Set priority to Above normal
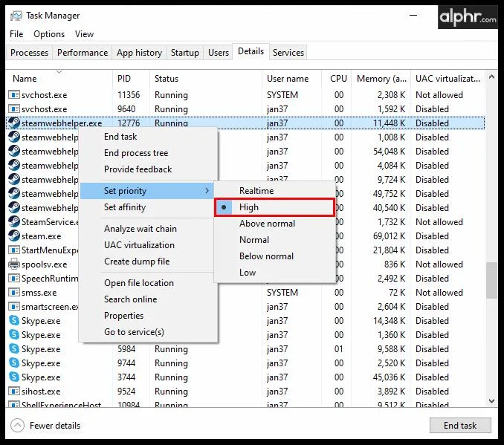 click(274, 224)
